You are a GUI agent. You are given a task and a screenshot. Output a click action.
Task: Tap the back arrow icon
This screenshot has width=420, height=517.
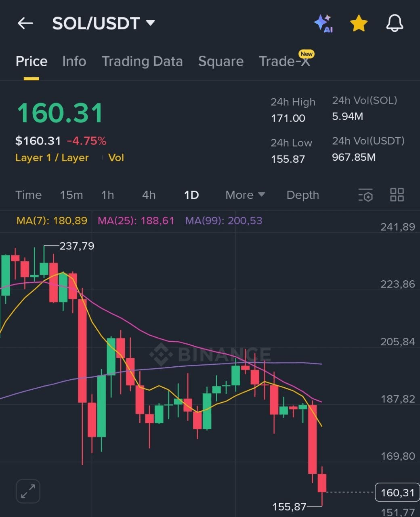coord(25,23)
